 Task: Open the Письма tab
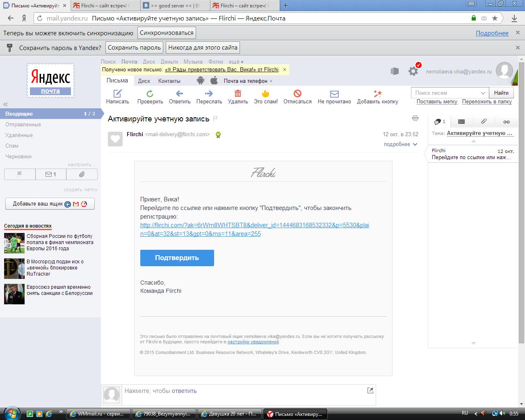117,80
